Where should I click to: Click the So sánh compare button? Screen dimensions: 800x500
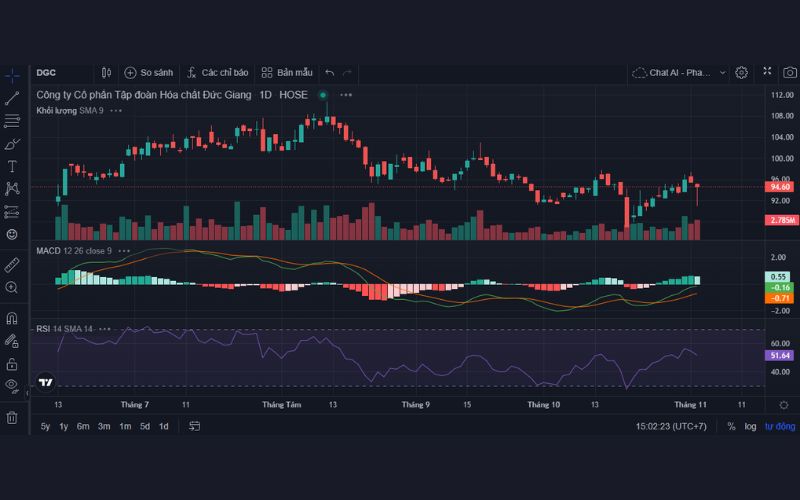(148, 73)
